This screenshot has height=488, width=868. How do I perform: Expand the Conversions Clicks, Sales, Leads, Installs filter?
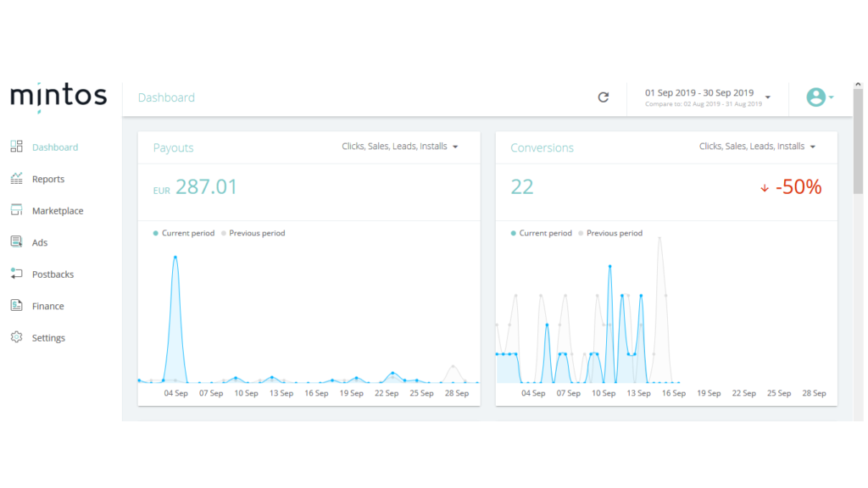[757, 146]
